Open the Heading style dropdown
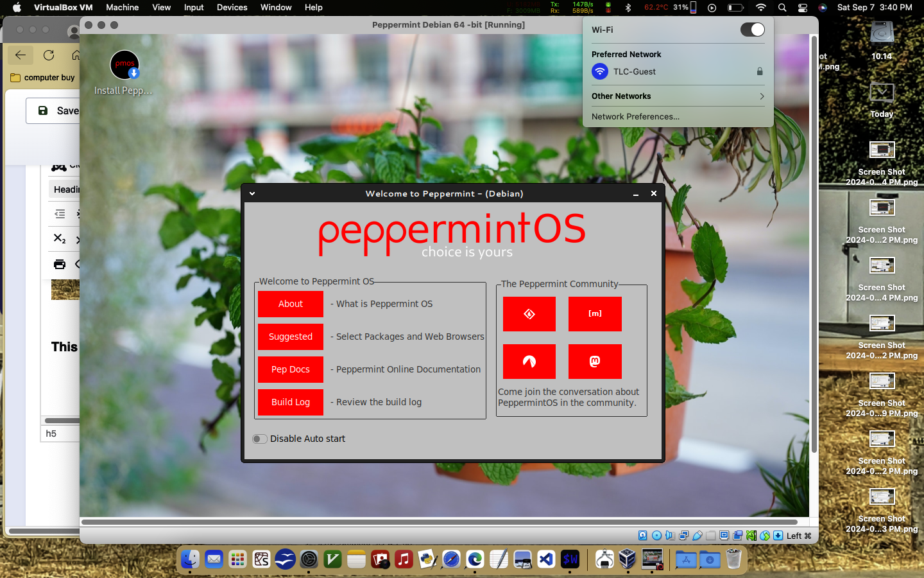 pos(64,189)
